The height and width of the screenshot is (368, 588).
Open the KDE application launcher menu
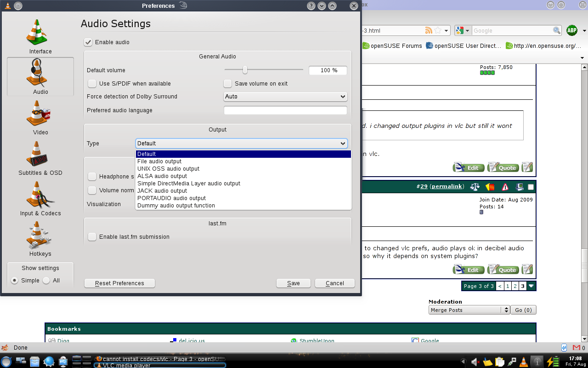(6, 362)
